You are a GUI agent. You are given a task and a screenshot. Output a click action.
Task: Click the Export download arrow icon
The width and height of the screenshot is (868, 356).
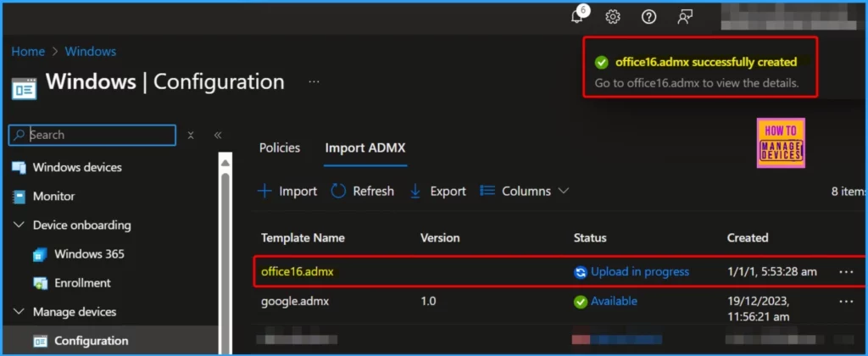tap(415, 191)
